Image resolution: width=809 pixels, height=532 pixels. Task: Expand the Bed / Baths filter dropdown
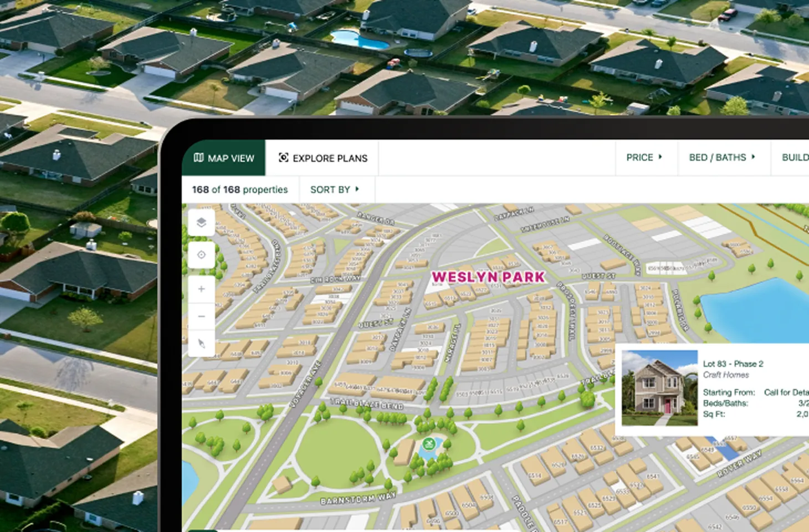[722, 157]
